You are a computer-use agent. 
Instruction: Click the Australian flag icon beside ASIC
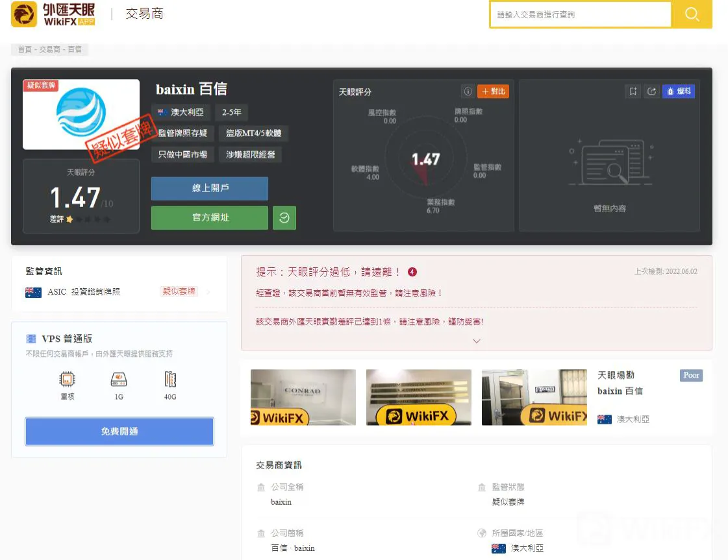click(33, 292)
